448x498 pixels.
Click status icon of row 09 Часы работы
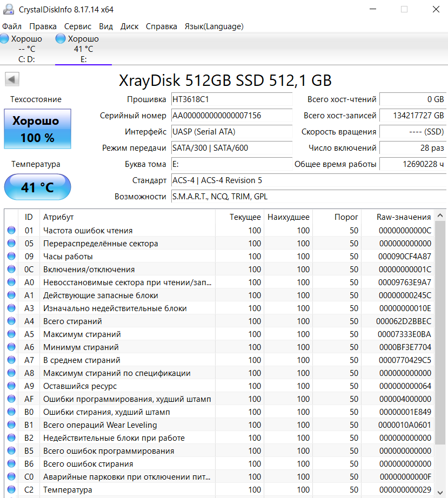tap(11, 257)
